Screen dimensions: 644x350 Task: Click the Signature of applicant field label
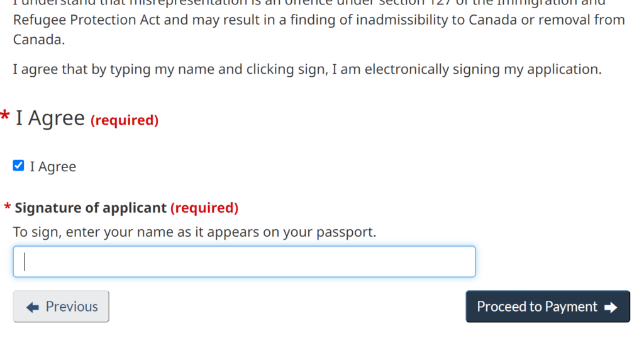[91, 208]
